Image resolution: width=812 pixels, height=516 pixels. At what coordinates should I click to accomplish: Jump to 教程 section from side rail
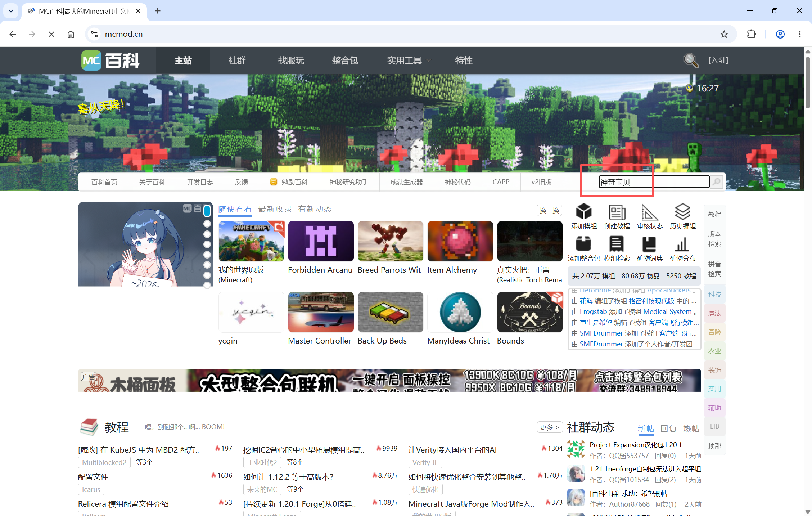[714, 214]
